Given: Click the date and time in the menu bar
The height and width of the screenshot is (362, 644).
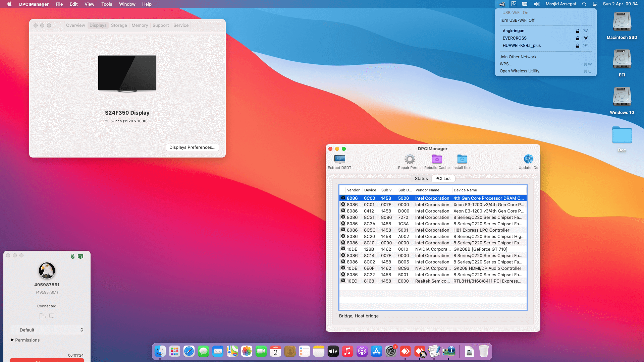Looking at the screenshot, I should [620, 4].
